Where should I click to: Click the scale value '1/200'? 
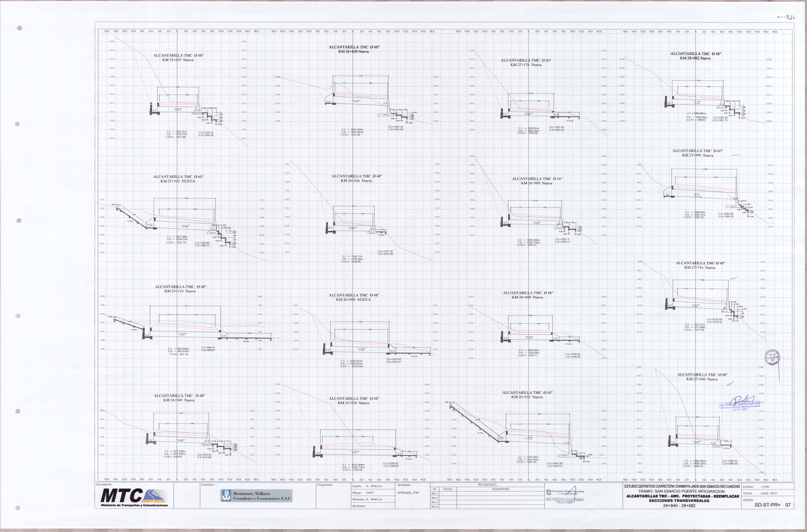(x=765, y=487)
